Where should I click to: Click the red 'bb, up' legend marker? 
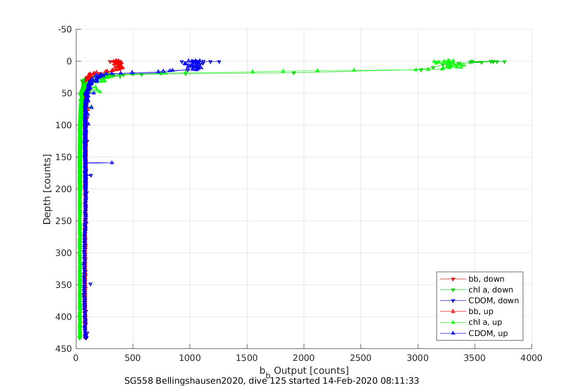coord(453,311)
